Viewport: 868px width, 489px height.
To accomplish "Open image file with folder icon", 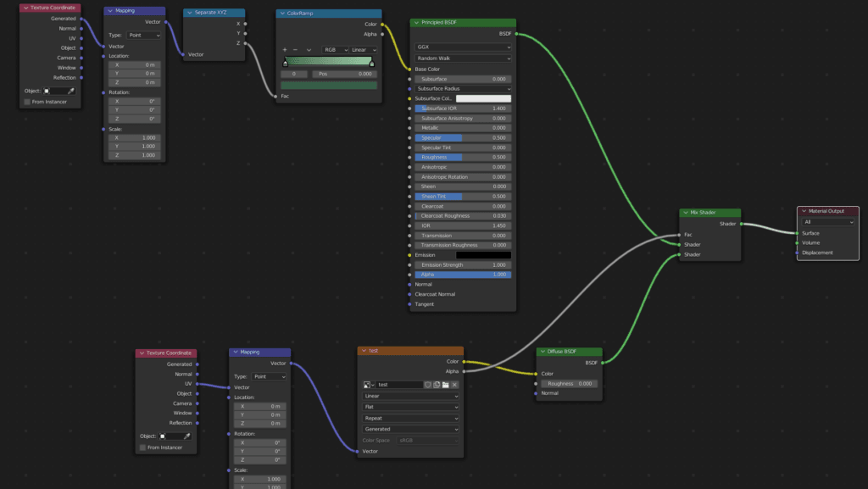I will pyautogui.click(x=445, y=385).
